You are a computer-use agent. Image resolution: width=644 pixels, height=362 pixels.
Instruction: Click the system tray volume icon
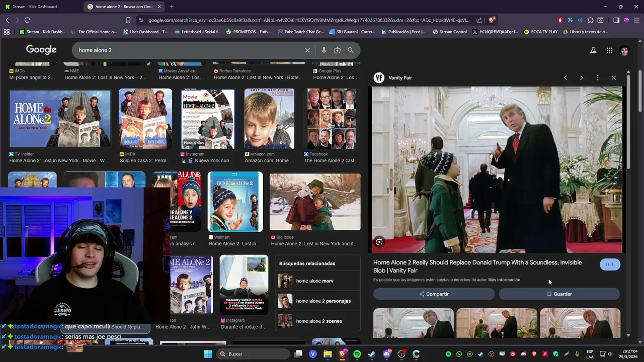click(x=610, y=354)
